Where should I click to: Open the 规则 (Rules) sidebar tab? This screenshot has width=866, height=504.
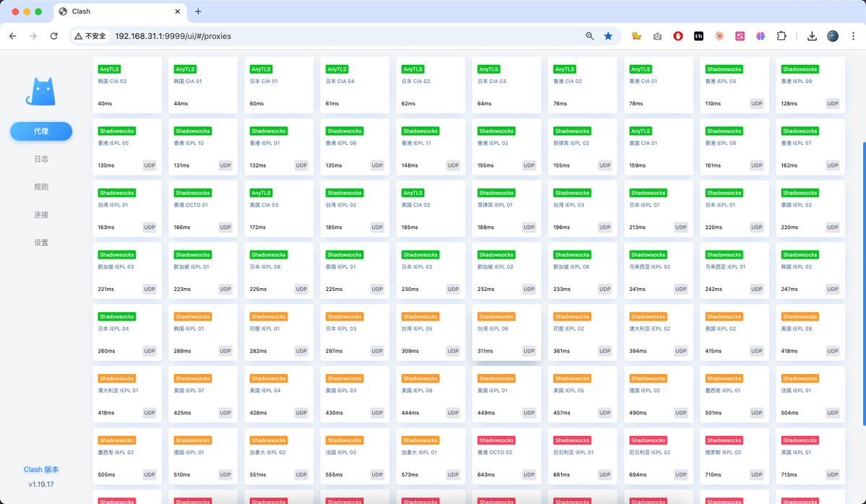(x=41, y=186)
